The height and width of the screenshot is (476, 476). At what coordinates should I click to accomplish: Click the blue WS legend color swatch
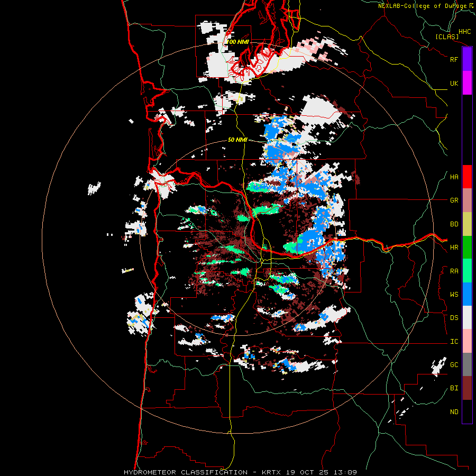467,294
